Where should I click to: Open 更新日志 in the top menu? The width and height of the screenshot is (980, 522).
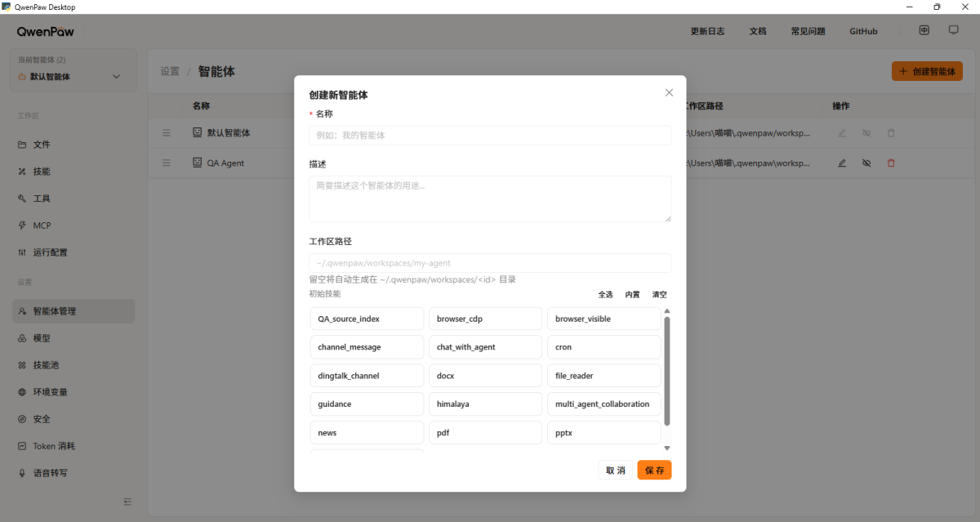707,31
